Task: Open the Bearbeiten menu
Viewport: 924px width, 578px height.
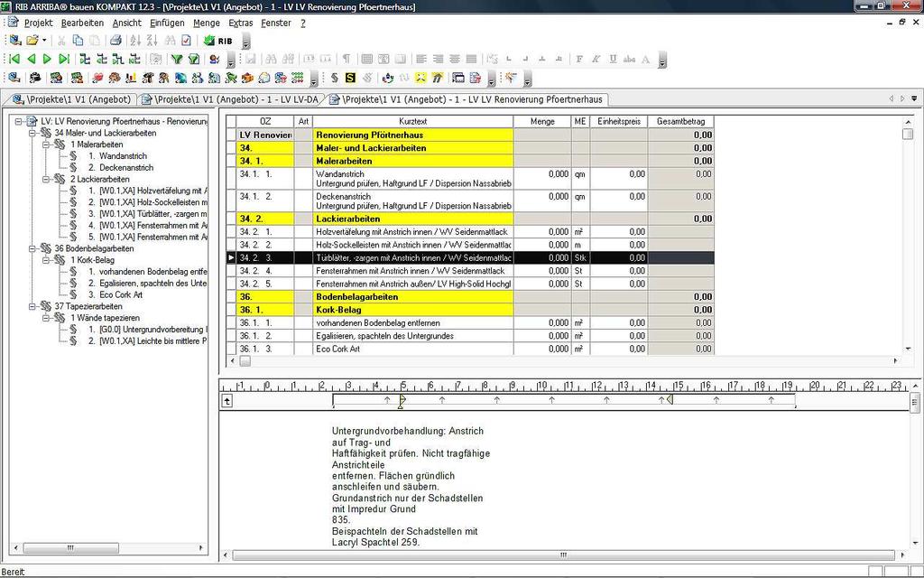Action: [x=82, y=23]
